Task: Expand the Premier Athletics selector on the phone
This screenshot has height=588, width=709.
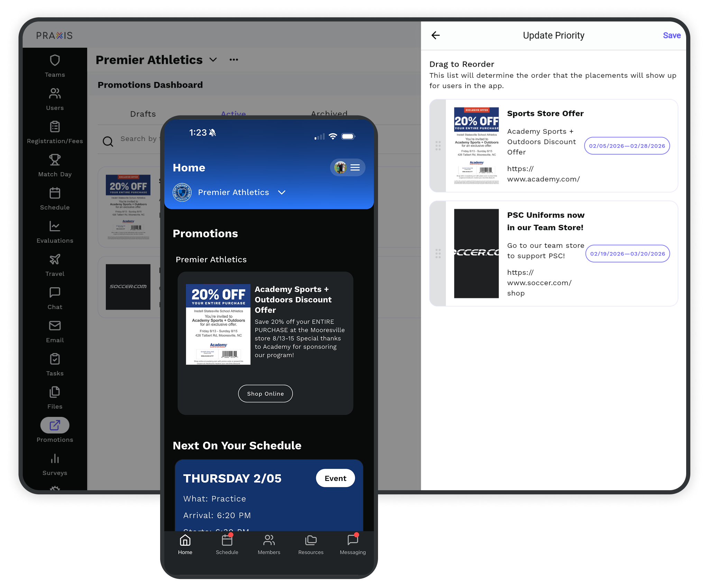Action: tap(282, 193)
